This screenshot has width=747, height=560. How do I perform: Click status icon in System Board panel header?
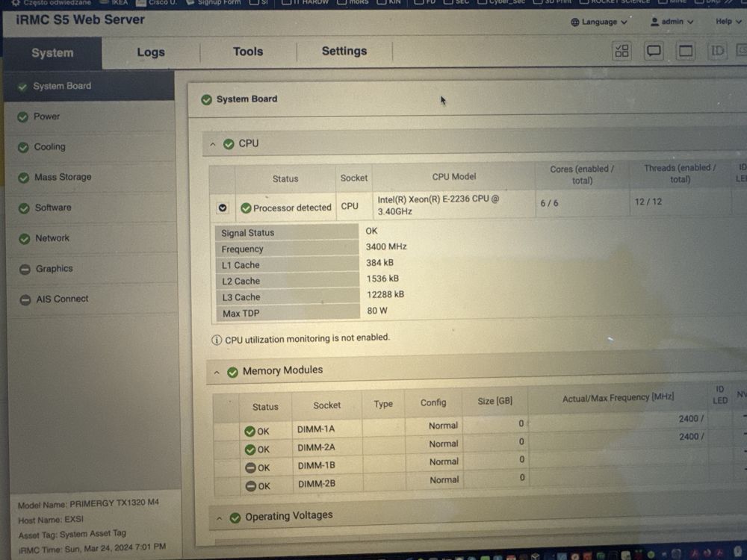tap(206, 99)
